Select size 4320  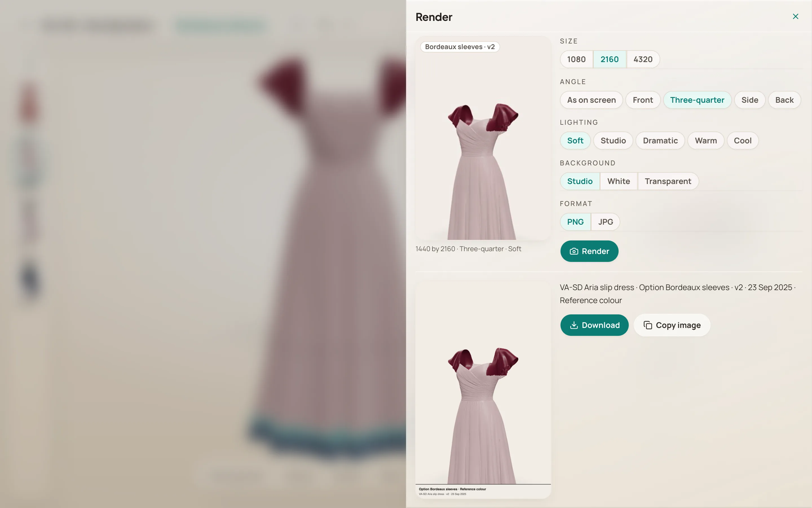[643, 60]
